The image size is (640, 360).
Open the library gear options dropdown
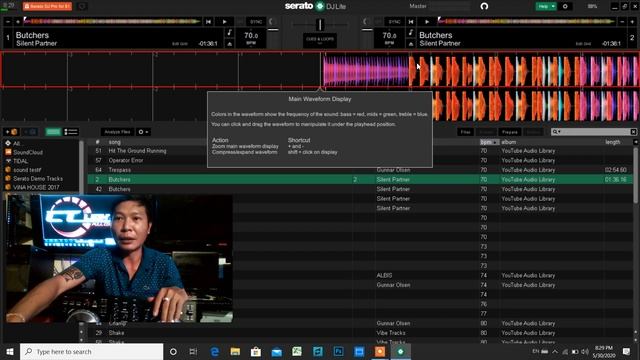tap(143, 132)
